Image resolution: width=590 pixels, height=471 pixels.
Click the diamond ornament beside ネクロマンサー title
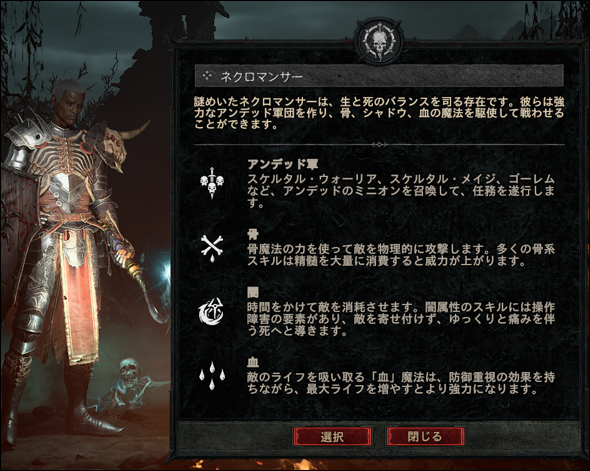click(207, 76)
